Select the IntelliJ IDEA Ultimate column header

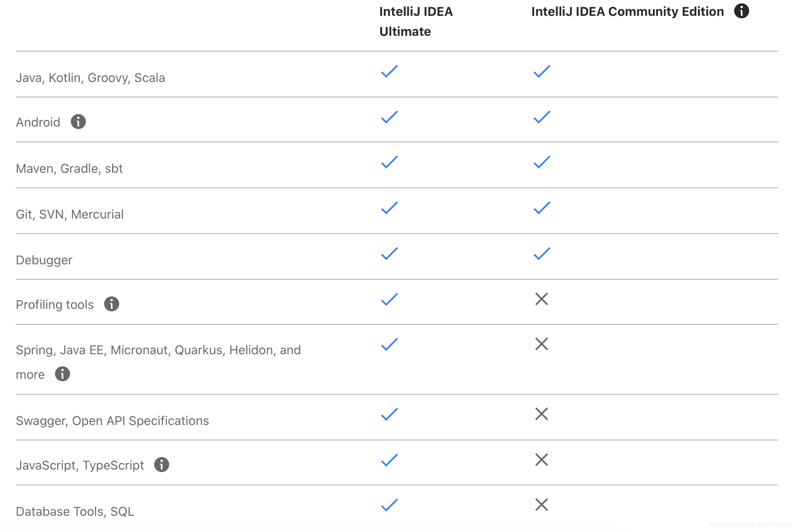point(415,21)
